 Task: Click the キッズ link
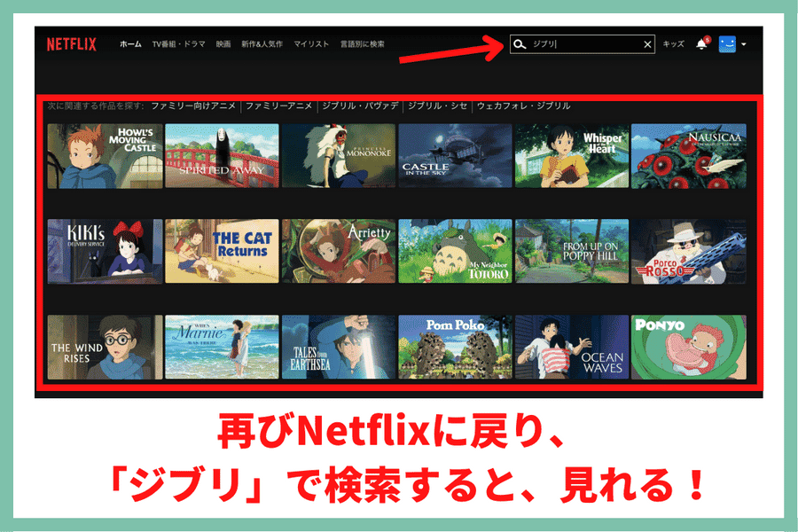[x=673, y=44]
